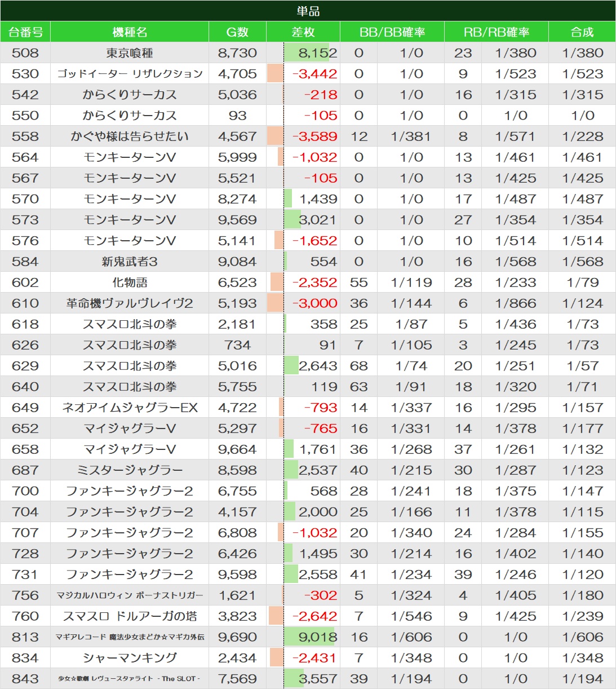Image resolution: width=616 pixels, height=689 pixels.
Task: Click マジカルハロウィン ボーナストリガー name
Action: coord(130,595)
